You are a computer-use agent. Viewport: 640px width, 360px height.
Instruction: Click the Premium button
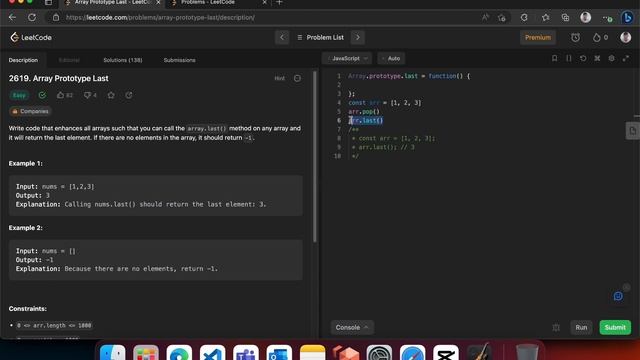tap(538, 38)
